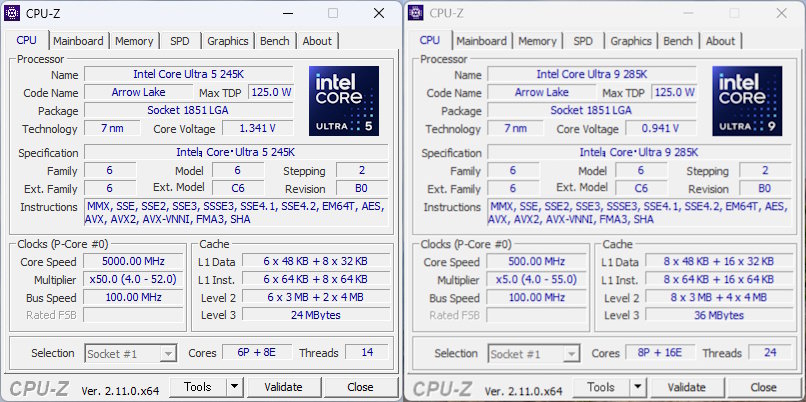Close the left CPU-Z window with the X icon
The height and width of the screenshot is (402, 806).
click(x=378, y=13)
